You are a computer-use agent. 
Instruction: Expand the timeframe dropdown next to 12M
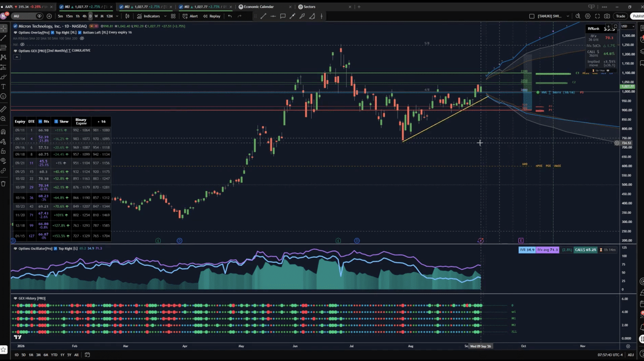[117, 16]
